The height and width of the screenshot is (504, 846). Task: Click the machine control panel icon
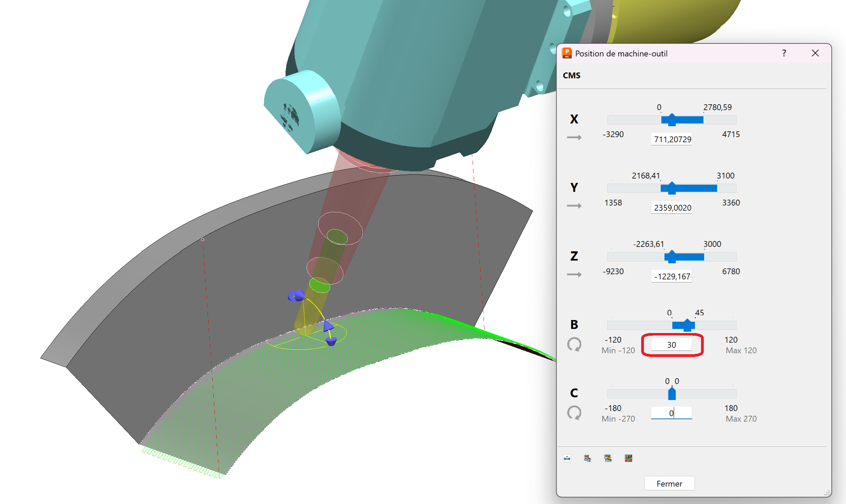(x=629, y=458)
